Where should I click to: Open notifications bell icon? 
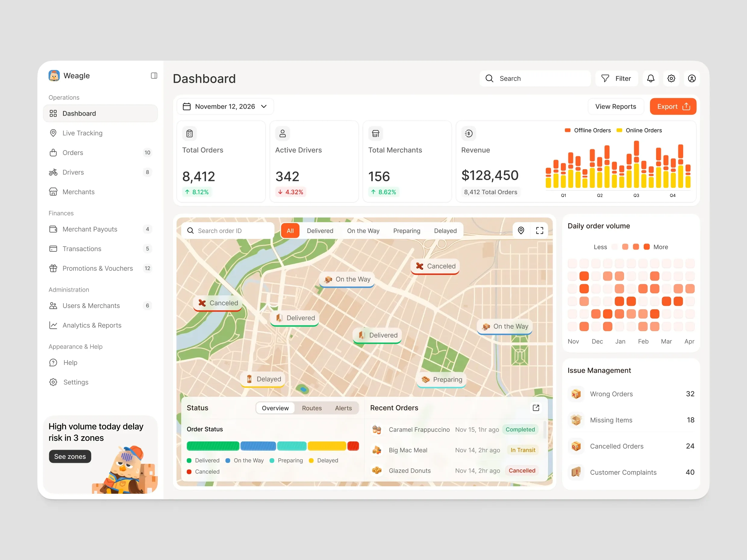coord(650,79)
